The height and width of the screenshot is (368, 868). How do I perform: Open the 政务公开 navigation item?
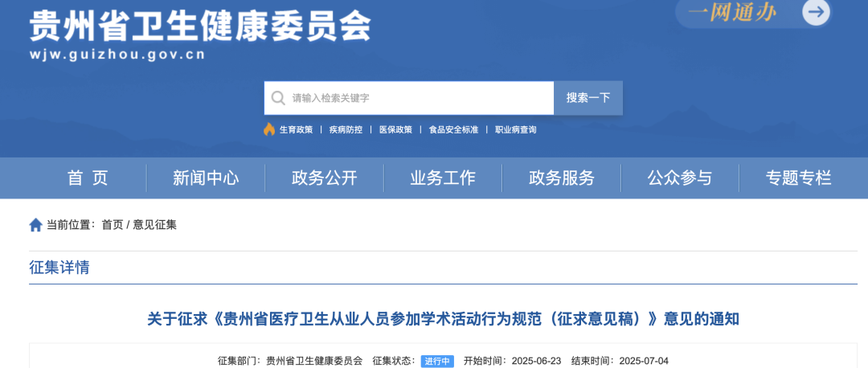[325, 178]
